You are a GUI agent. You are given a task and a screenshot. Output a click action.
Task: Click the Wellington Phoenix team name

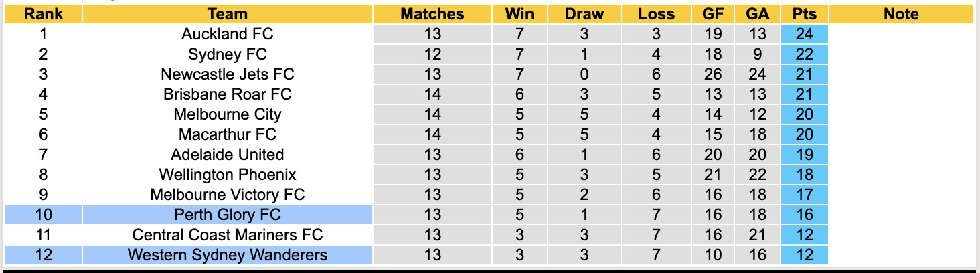coord(227,175)
